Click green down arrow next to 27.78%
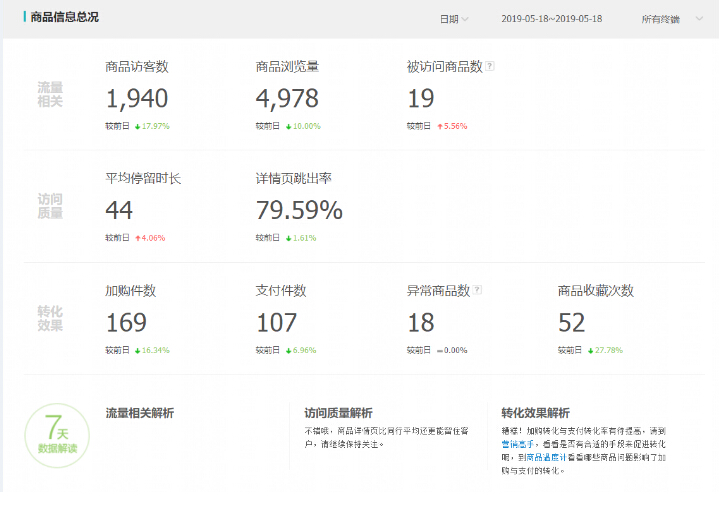The image size is (721, 505). (591, 351)
